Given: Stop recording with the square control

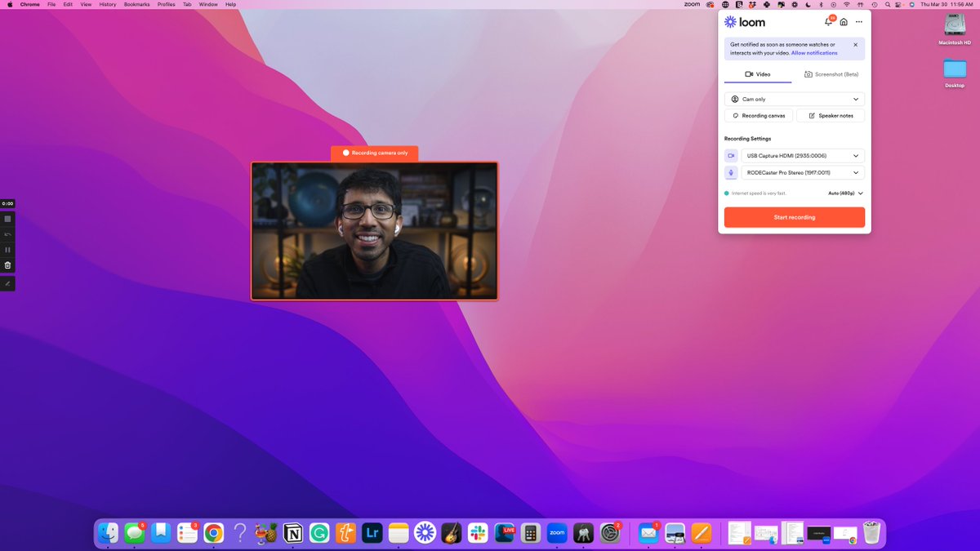Looking at the screenshot, I should coord(7,219).
